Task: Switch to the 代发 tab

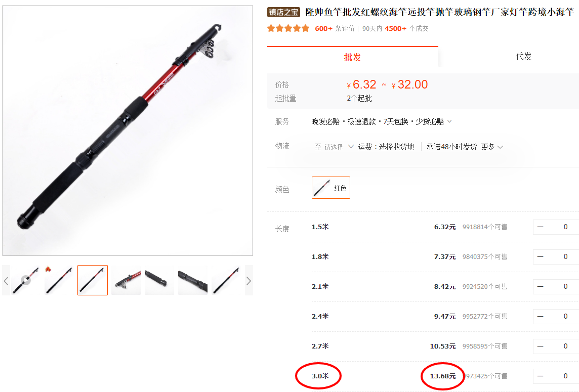Action: [x=523, y=57]
